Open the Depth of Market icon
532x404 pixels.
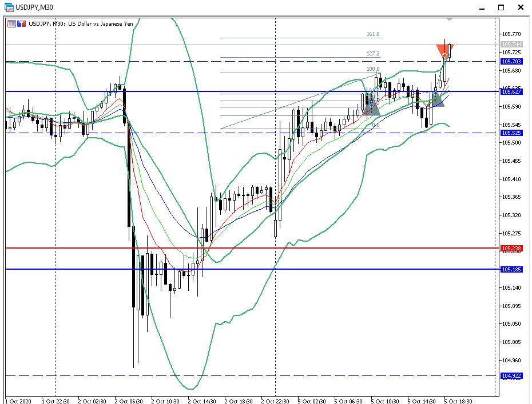11,24
